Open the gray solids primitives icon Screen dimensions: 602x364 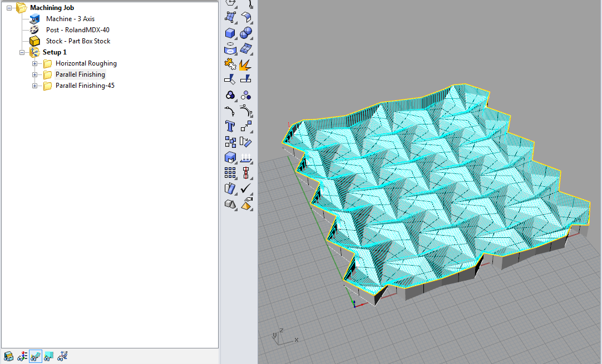(230, 204)
